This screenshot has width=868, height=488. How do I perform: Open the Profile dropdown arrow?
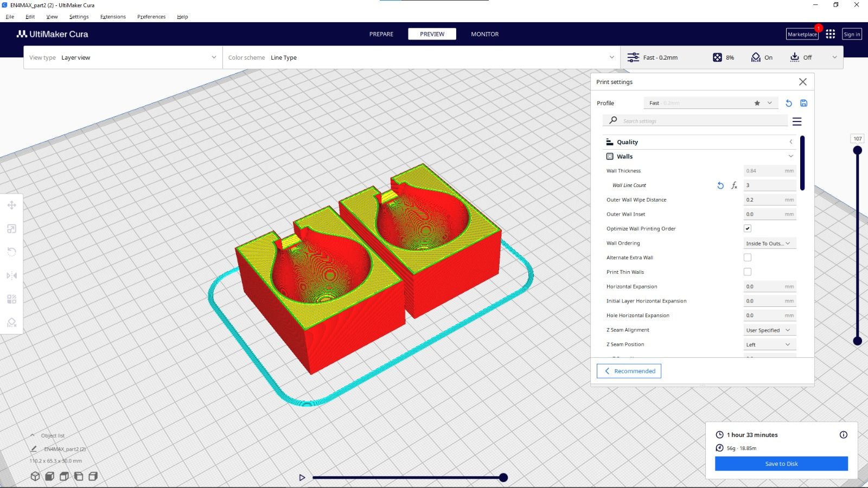769,103
